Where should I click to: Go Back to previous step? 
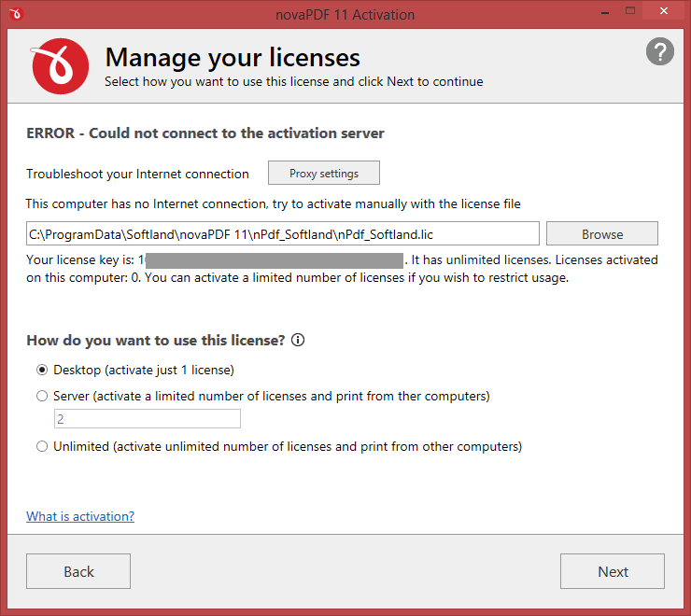[x=78, y=571]
